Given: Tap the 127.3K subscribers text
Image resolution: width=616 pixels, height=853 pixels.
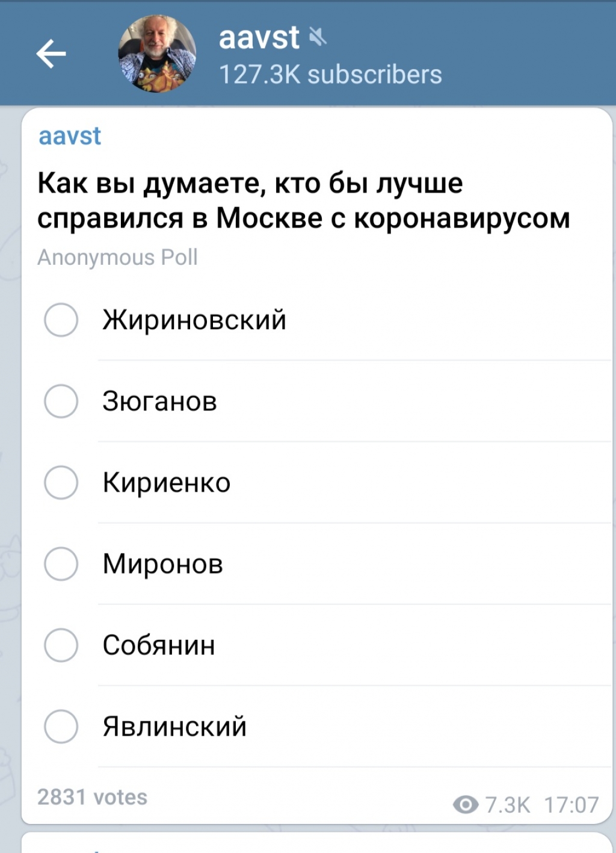Looking at the screenshot, I should tap(330, 75).
